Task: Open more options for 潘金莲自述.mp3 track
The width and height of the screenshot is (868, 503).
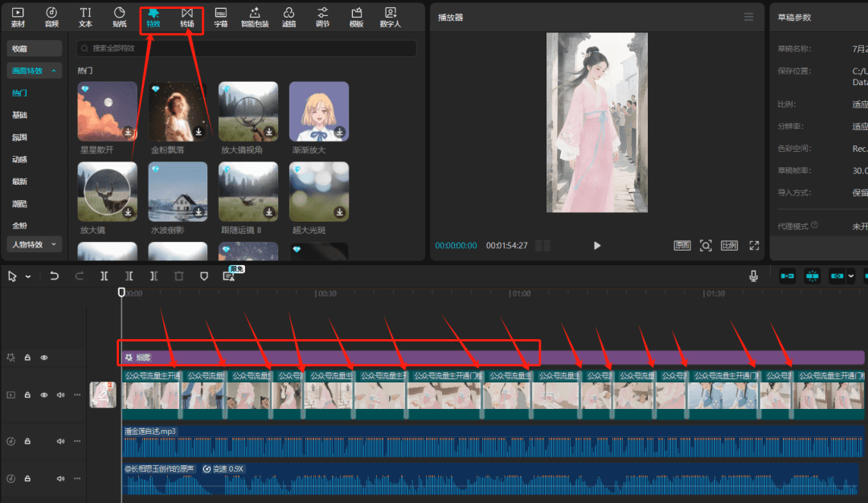Action: point(77,441)
